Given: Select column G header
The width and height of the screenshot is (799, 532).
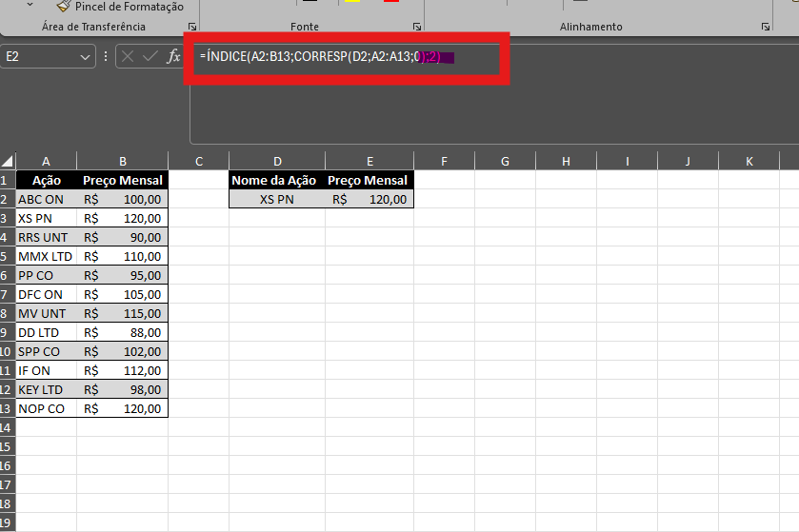Looking at the screenshot, I should [505, 162].
